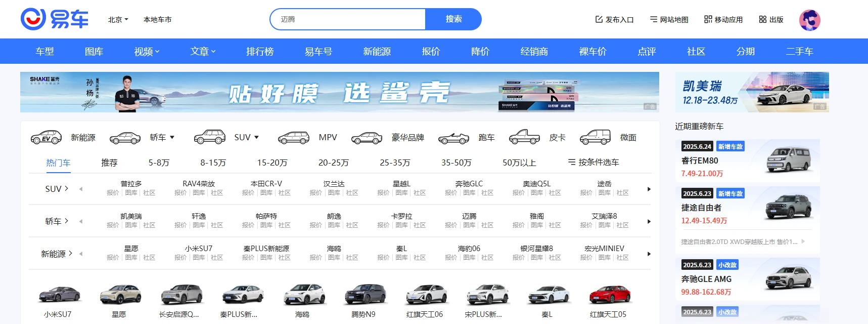
Task: Open the 本地车市 link
Action: [x=157, y=19]
